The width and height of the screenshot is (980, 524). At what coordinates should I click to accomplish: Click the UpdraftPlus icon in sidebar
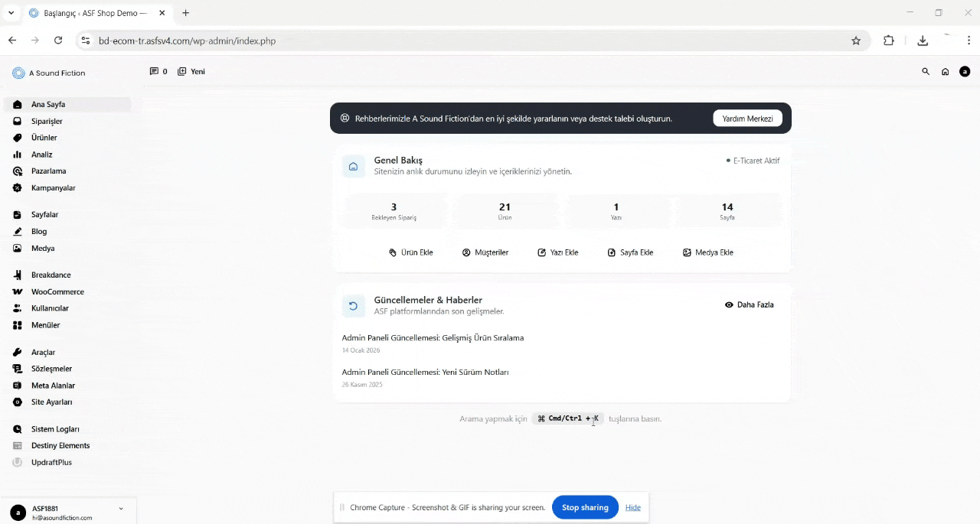click(17, 462)
